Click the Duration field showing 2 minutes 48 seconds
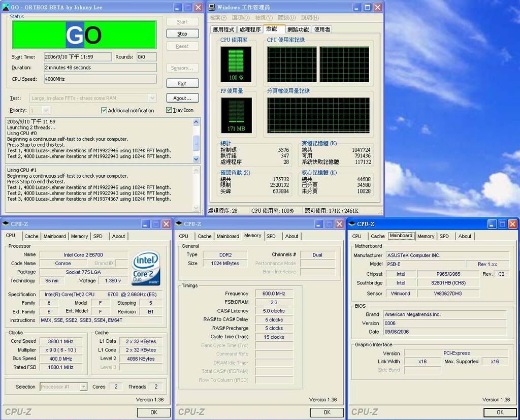Image resolution: width=520 pixels, height=420 pixels. click(x=100, y=68)
